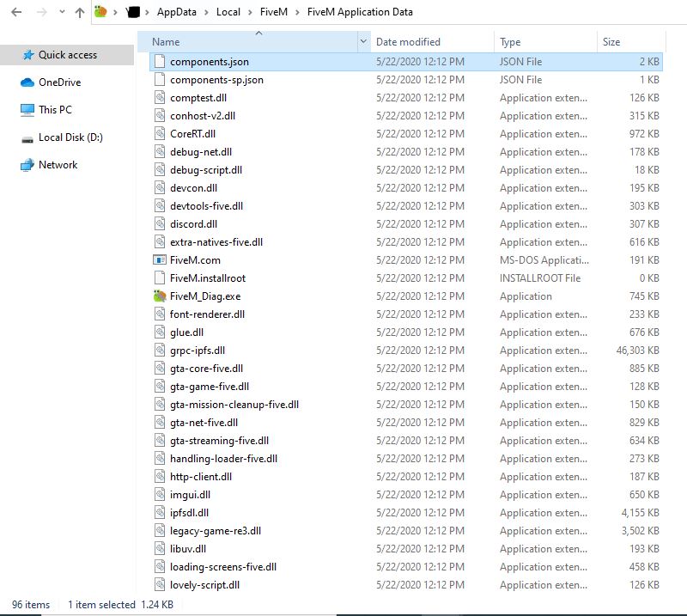Sort files by Name column

(x=166, y=41)
